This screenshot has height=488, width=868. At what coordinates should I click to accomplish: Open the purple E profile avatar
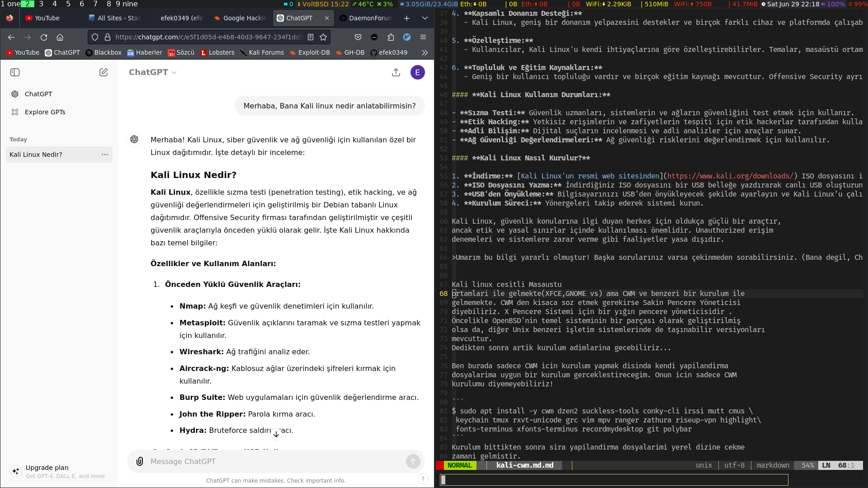point(417,72)
